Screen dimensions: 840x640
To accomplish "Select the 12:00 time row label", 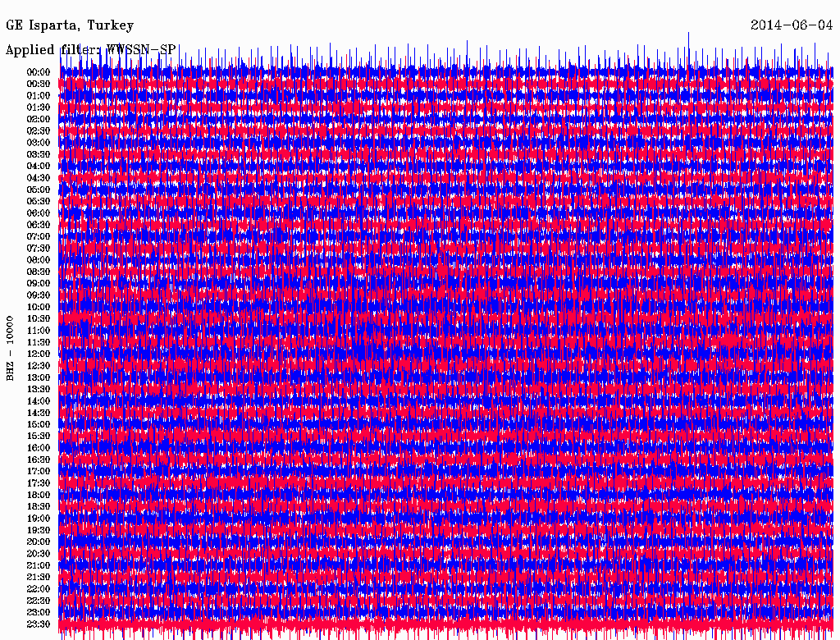I will [39, 354].
